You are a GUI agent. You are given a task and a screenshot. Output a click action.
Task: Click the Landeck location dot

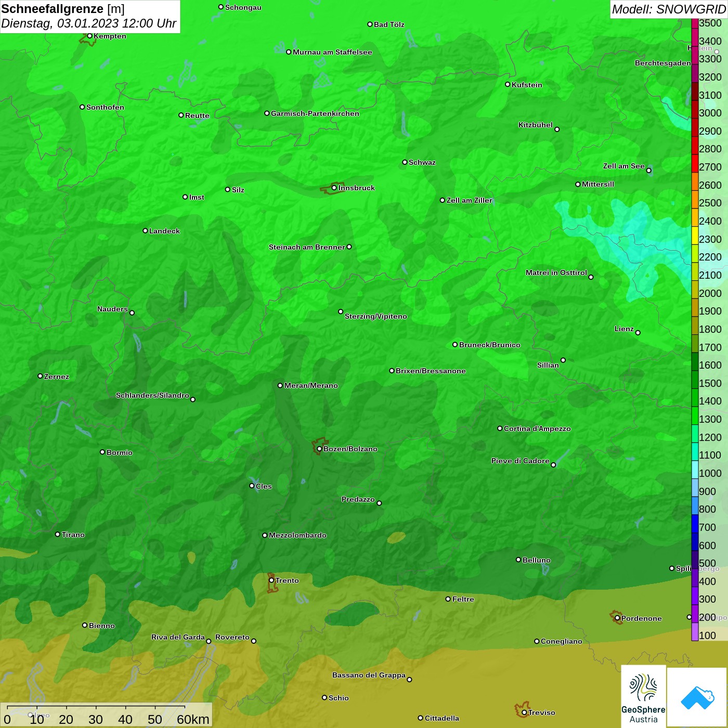(145, 230)
